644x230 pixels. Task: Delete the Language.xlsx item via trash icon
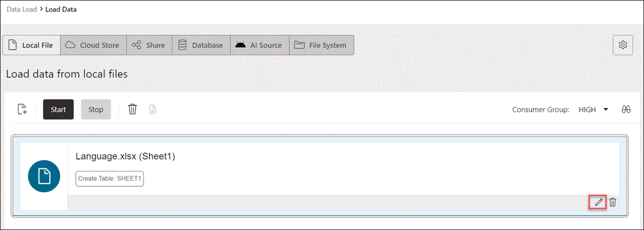[x=613, y=202]
